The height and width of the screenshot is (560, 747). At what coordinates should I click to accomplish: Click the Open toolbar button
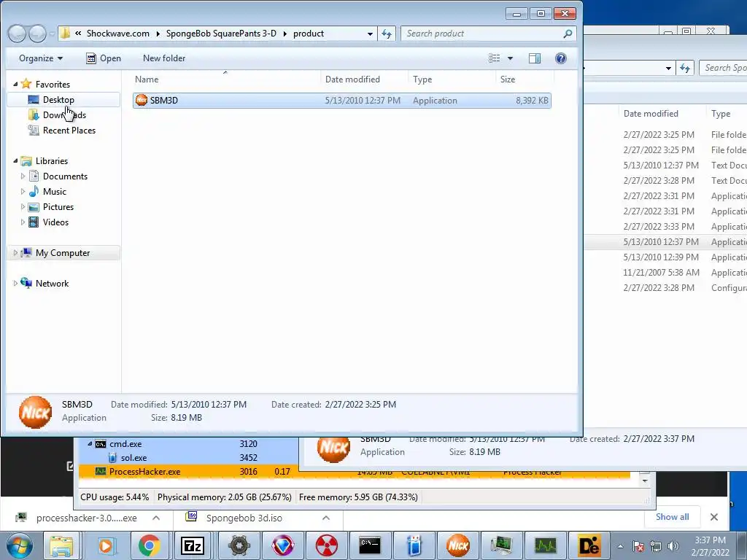[104, 58]
